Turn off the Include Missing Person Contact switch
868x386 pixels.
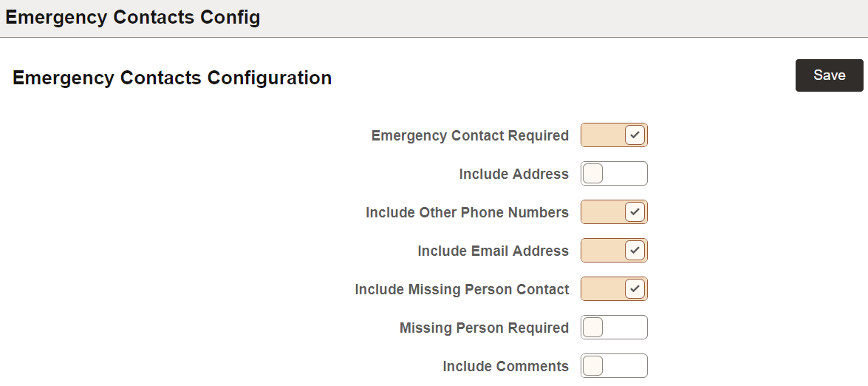[614, 289]
